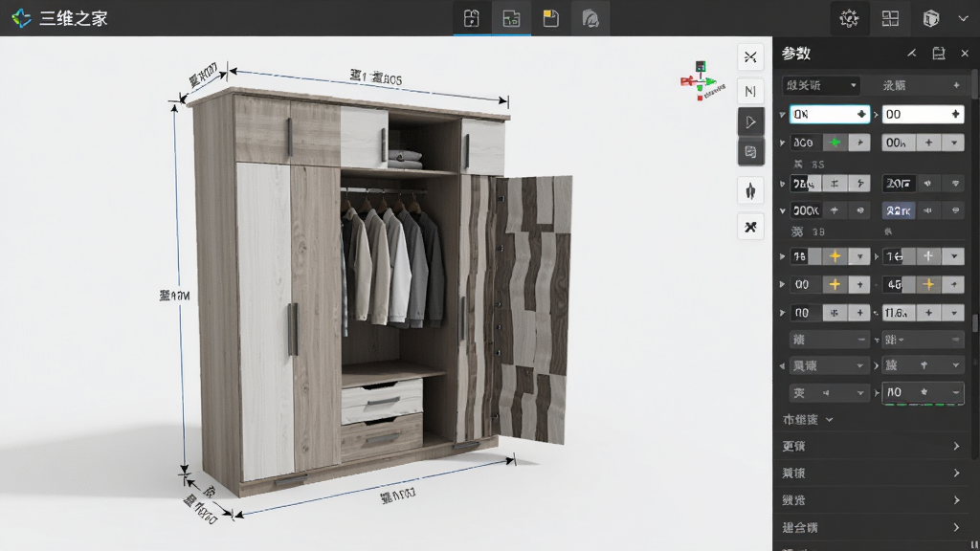Open the four-pane grid layout icon
This screenshot has width=980, height=551.
[890, 18]
